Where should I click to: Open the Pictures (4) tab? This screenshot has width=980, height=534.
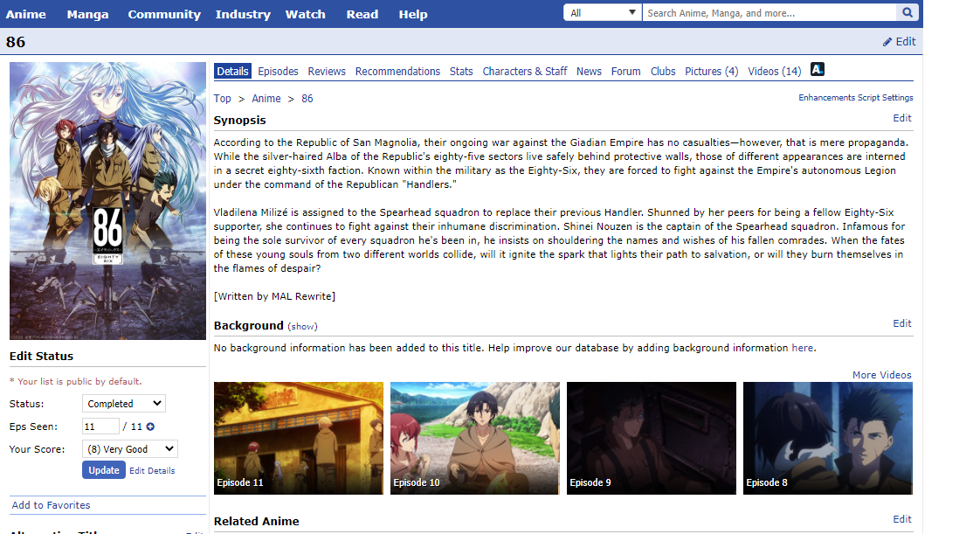711,72
